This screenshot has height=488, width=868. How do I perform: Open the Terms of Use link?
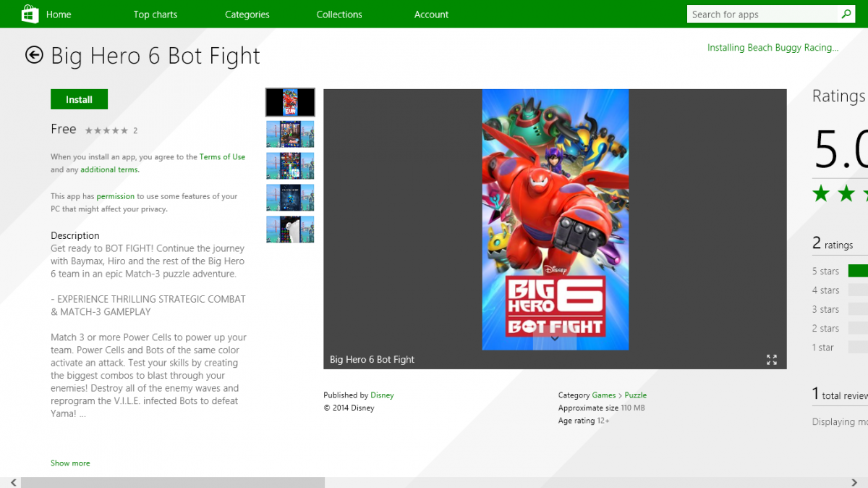pyautogui.click(x=222, y=157)
